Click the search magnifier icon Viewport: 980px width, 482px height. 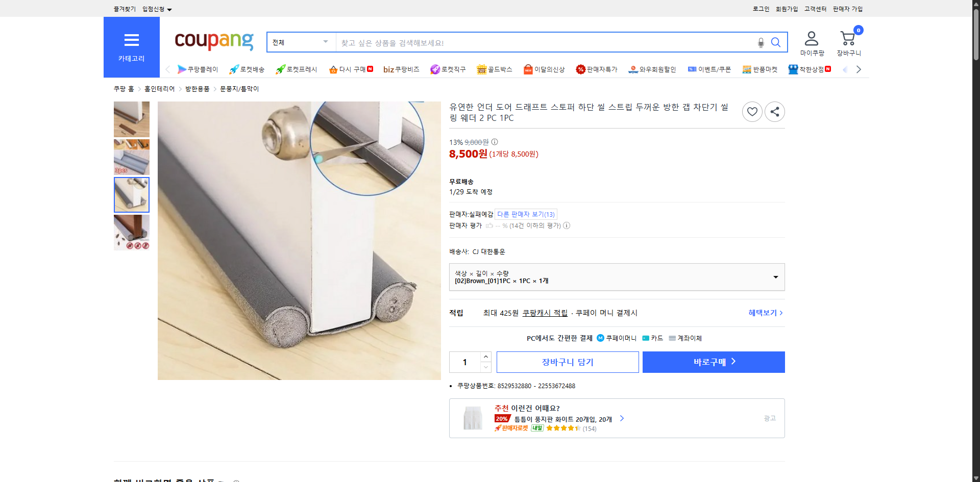point(776,42)
